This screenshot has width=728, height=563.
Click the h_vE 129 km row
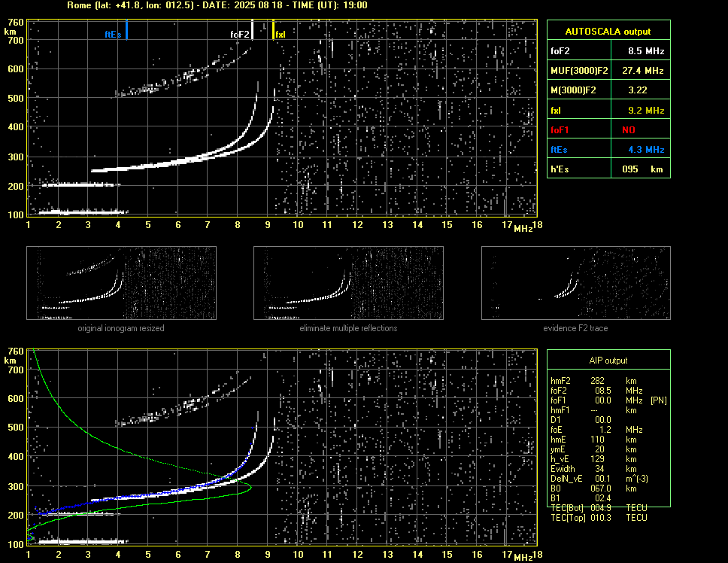593,459
